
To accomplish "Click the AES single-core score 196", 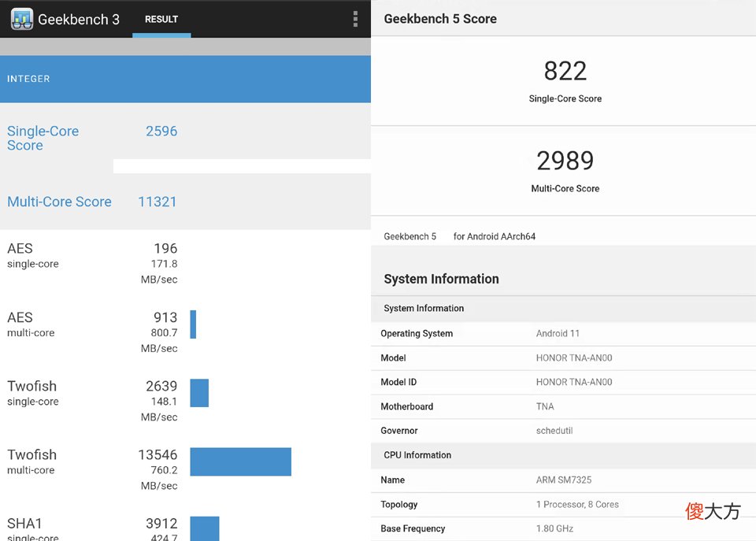I will pyautogui.click(x=165, y=248).
